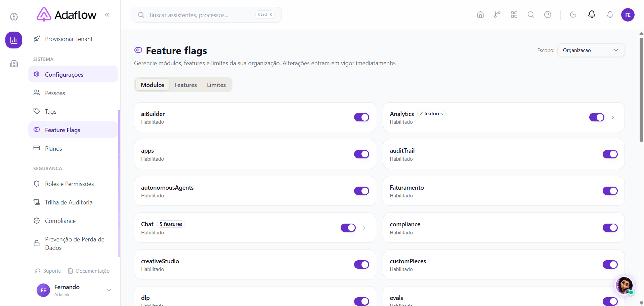644x306 pixels.
Task: Open the Documentação link
Action: (x=89, y=271)
